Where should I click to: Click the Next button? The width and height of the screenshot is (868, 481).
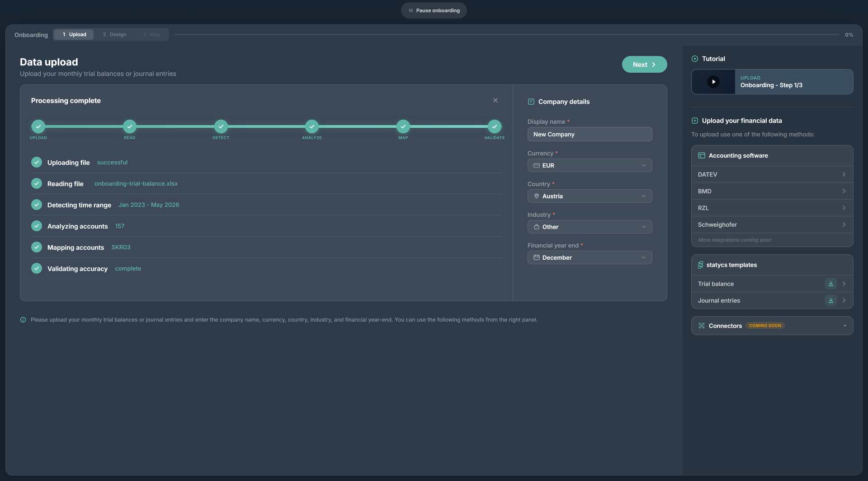644,65
